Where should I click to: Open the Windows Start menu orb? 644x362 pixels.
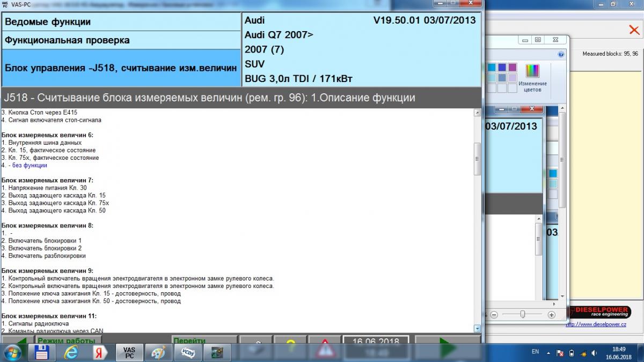pyautogui.click(x=12, y=352)
